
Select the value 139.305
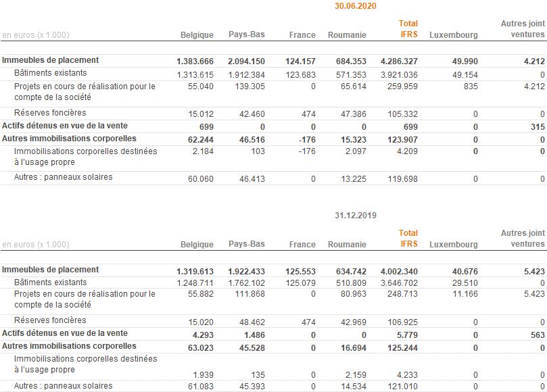pyautogui.click(x=249, y=87)
